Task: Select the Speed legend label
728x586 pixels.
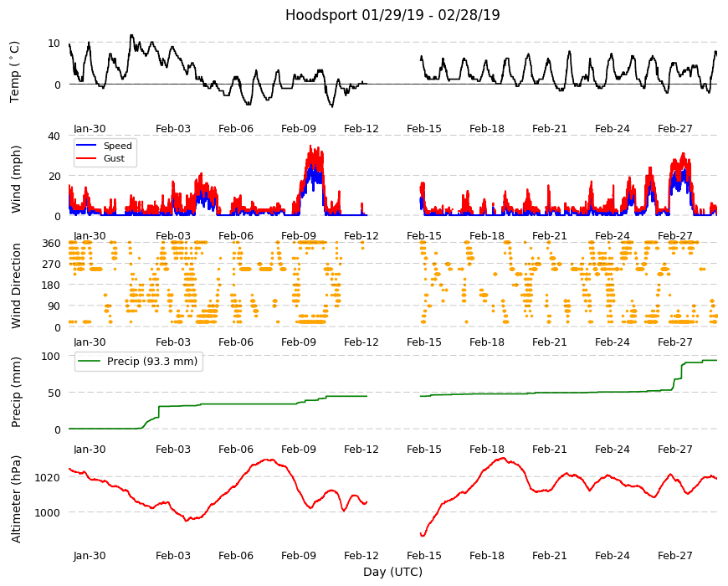Action: click(x=117, y=146)
